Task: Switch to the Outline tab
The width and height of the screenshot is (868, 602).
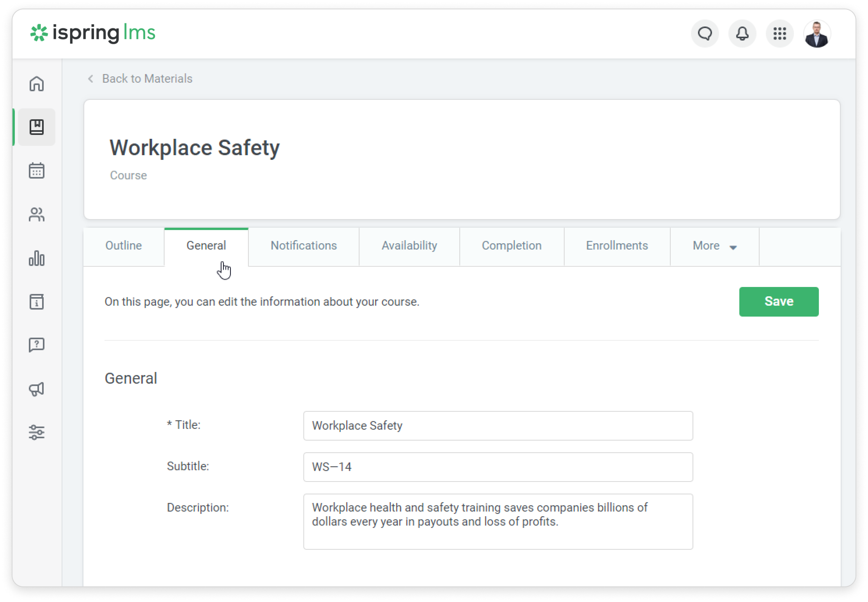Action: click(x=123, y=246)
